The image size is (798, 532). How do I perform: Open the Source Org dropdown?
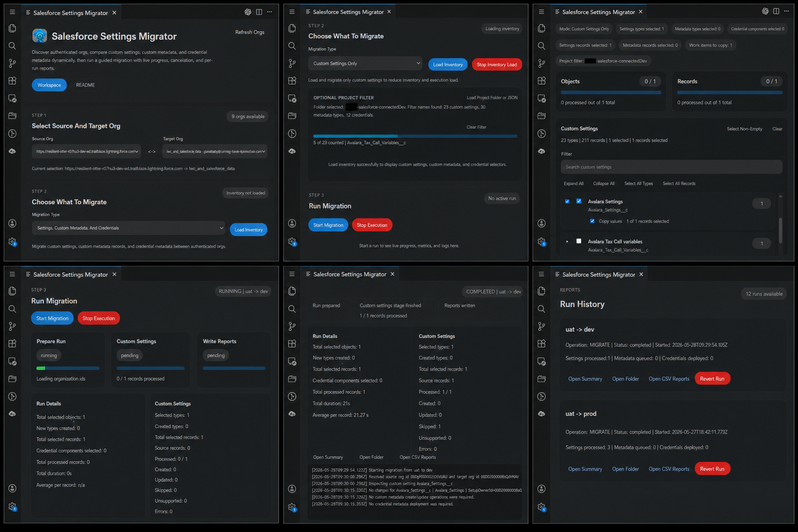[86, 151]
